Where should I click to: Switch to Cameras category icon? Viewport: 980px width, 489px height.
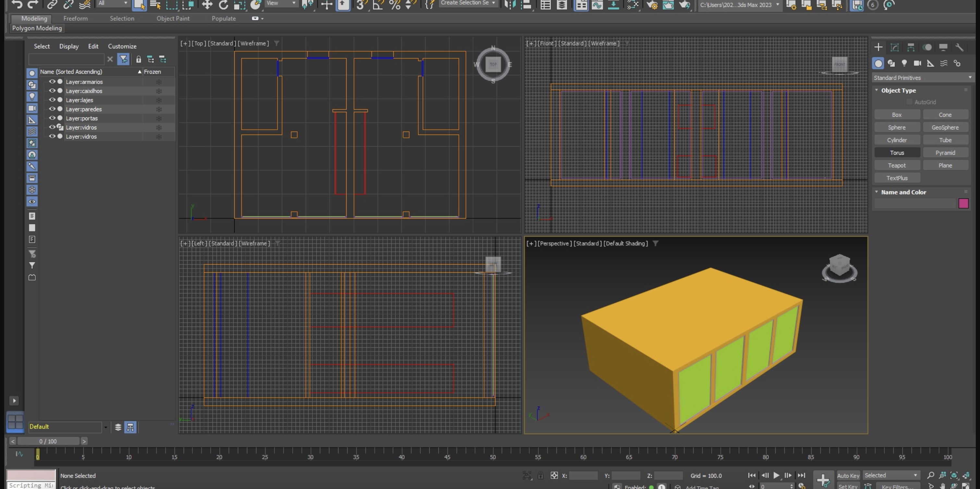[917, 63]
